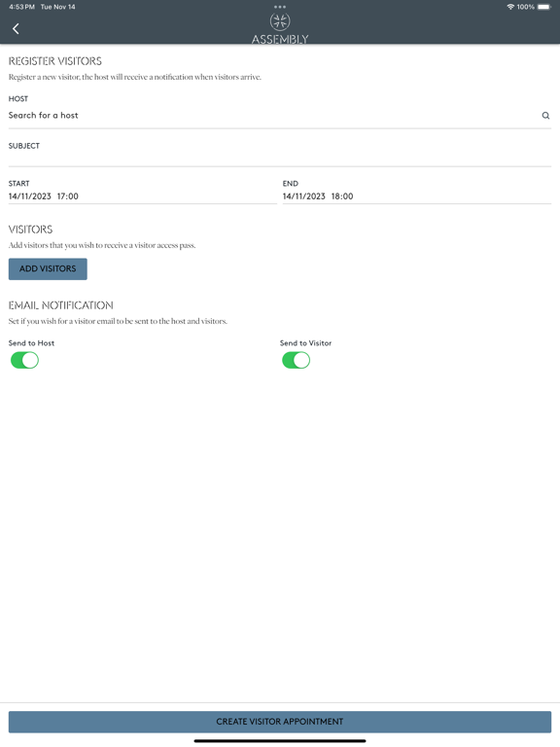Click the Add Visitors button

(x=48, y=268)
